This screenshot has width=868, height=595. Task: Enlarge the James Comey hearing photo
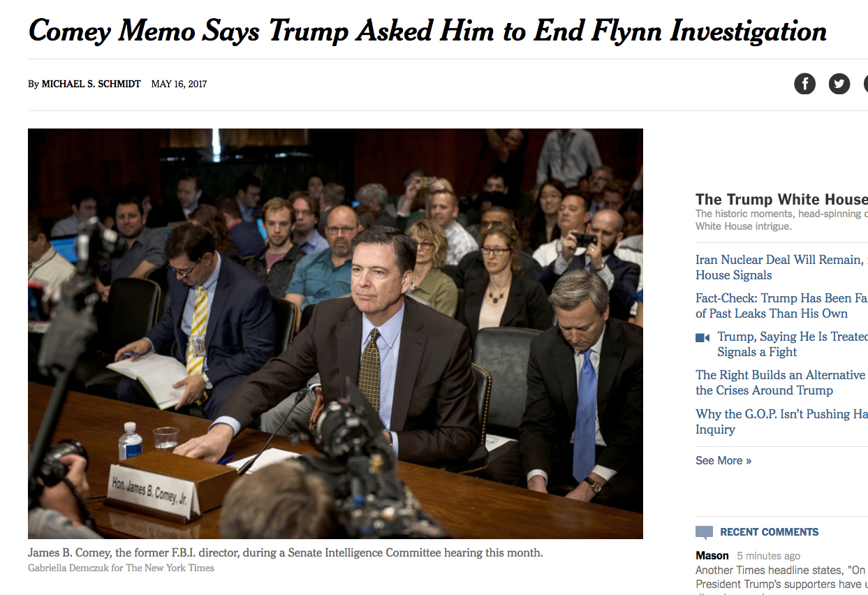click(x=335, y=334)
